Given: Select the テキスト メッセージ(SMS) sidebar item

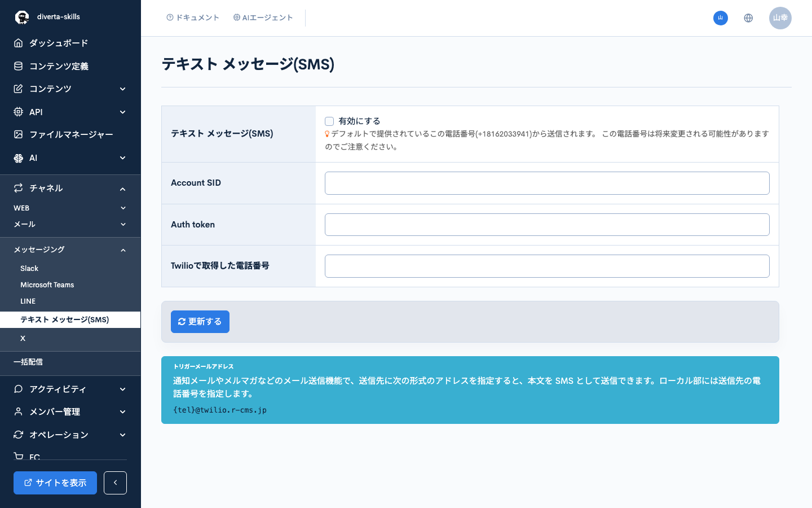Looking at the screenshot, I should [x=70, y=319].
